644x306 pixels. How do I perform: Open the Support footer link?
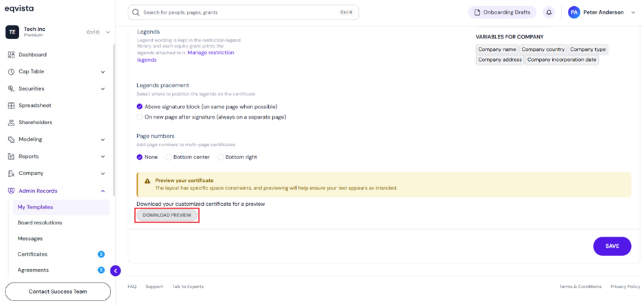(154, 287)
